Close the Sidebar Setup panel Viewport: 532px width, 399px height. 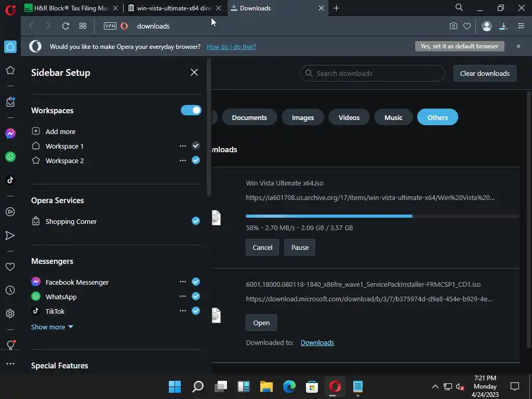(194, 72)
